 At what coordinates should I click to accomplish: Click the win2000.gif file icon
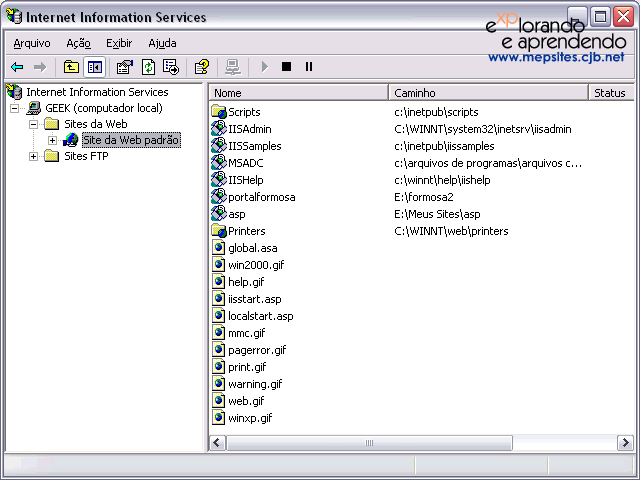point(219,264)
